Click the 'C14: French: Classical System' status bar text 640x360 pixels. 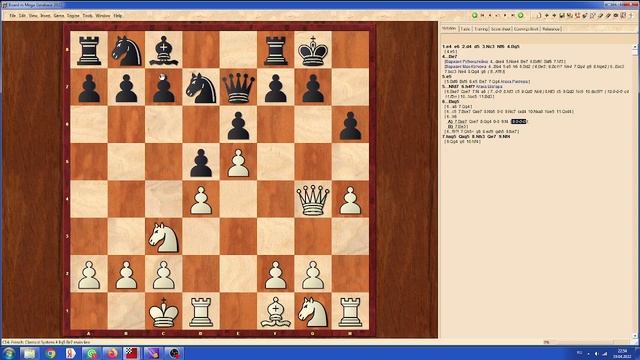[x=46, y=342]
